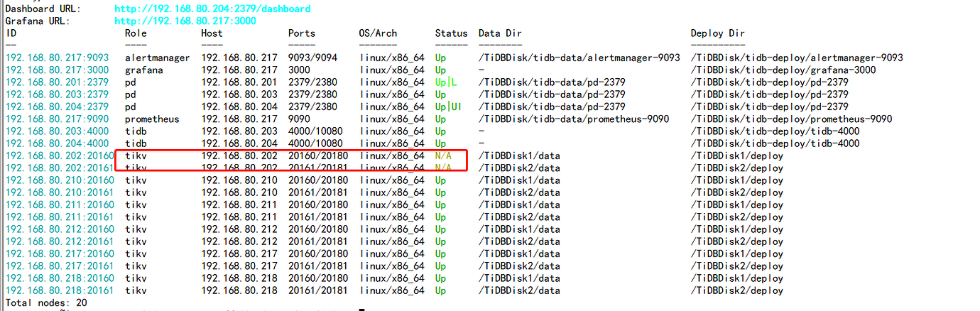Open the Grafana URL link on port 3000
Image resolution: width=980 pixels, height=311 pixels.
click(x=185, y=21)
